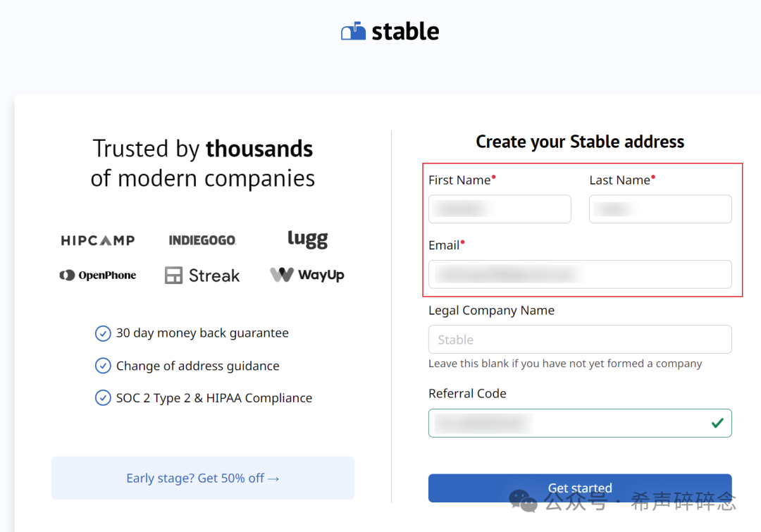
Task: Select the Legal Company Name field
Action: coord(580,340)
